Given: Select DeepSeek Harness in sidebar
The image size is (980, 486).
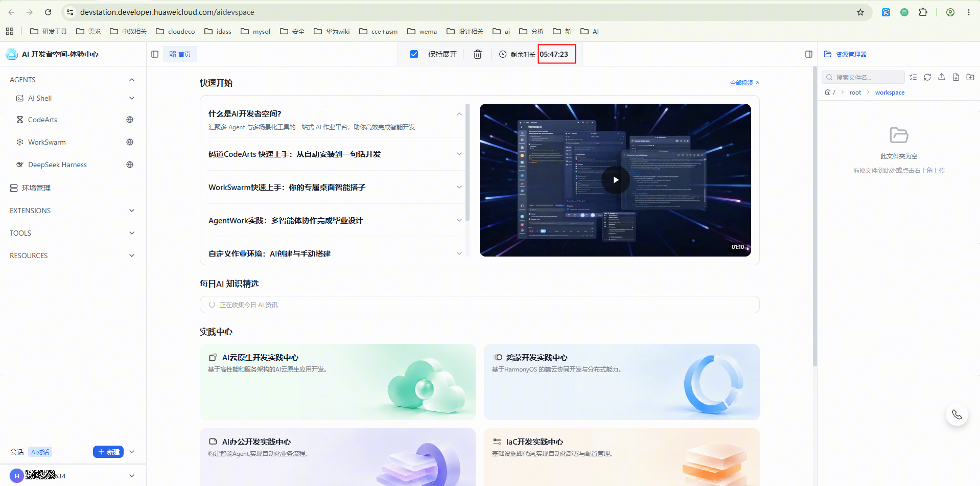Looking at the screenshot, I should [57, 165].
